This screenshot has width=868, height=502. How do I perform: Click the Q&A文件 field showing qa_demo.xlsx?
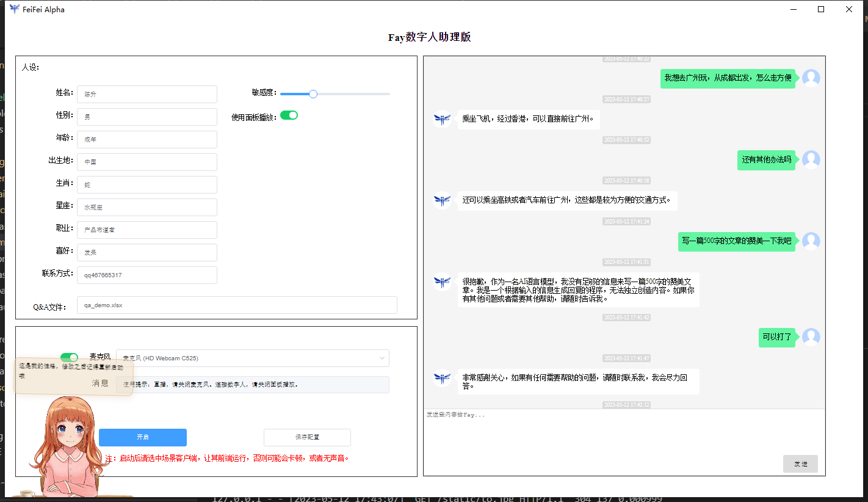click(237, 305)
